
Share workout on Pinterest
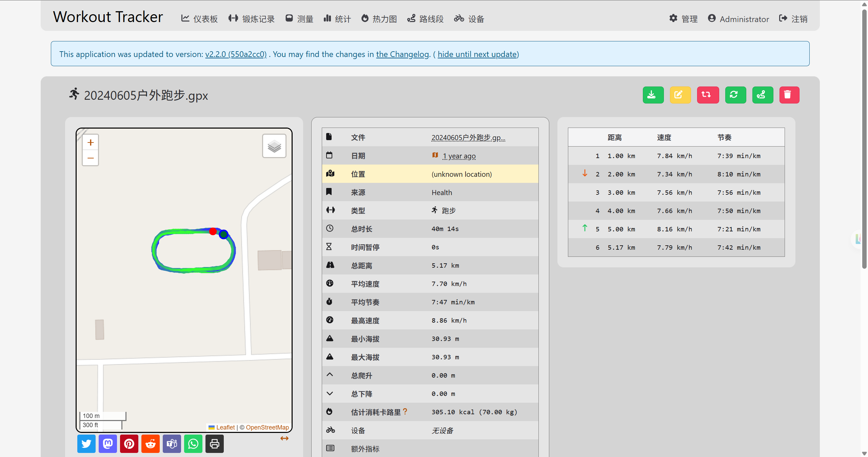(129, 444)
